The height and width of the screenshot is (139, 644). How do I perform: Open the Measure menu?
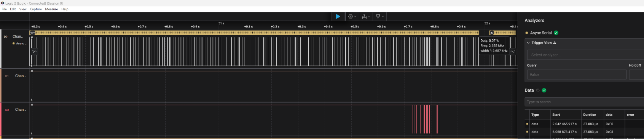(51, 9)
